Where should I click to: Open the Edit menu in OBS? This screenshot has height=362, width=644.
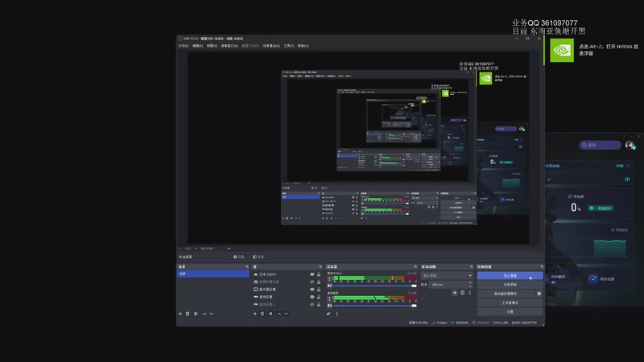tap(197, 46)
